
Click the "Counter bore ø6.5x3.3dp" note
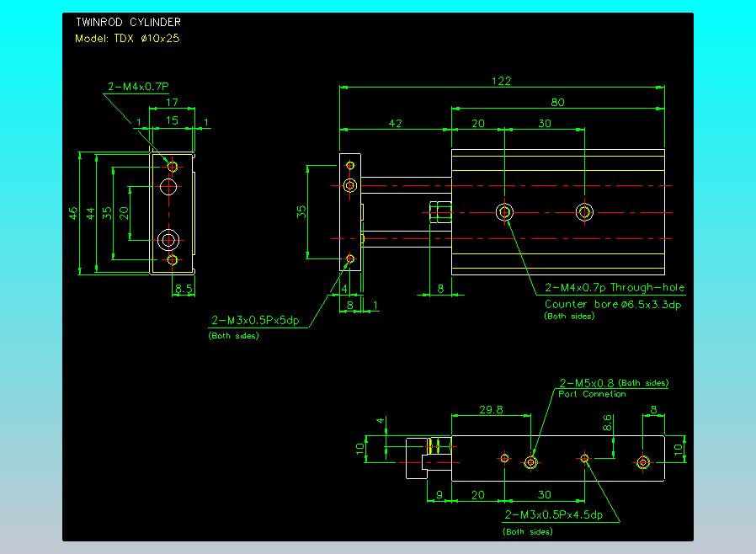[613, 304]
